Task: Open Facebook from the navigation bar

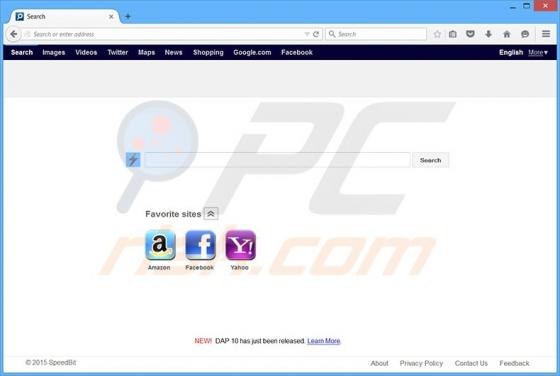Action: click(297, 52)
